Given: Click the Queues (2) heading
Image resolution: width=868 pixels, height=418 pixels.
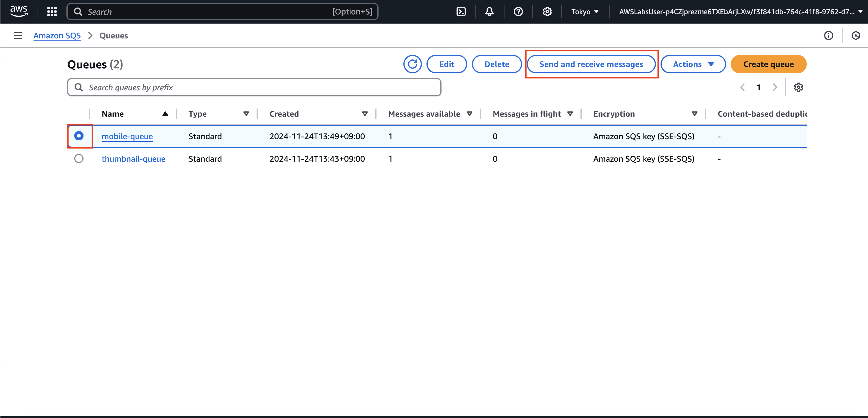Looking at the screenshot, I should [95, 64].
